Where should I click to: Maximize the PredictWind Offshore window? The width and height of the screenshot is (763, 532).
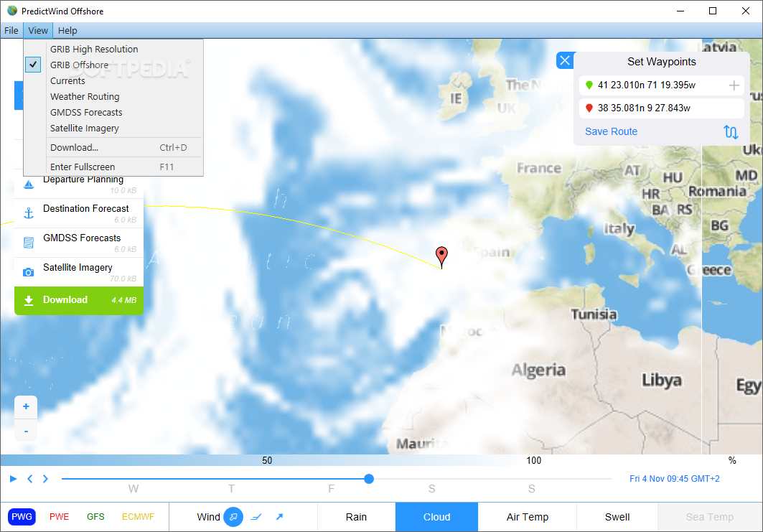tap(713, 11)
